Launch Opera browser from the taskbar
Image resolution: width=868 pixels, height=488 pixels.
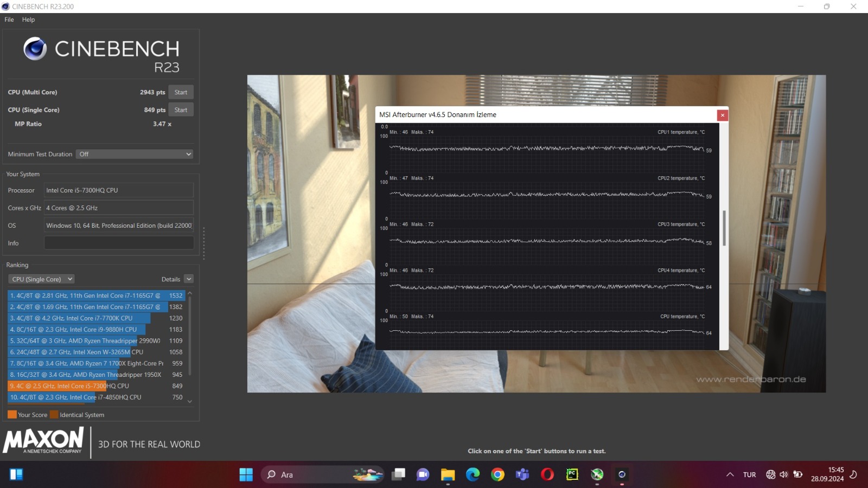pos(547,474)
